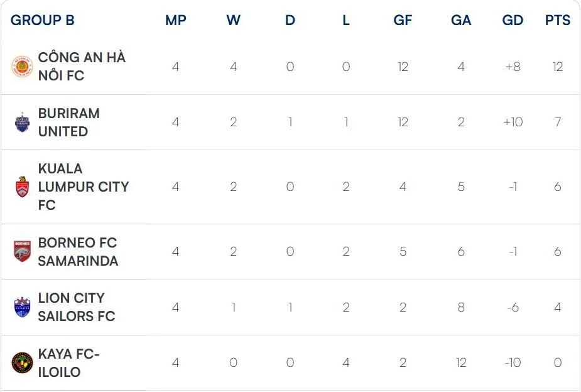Screen dimensions: 581x392
Task: Click Buriram United's +10 goal difference
Action: pos(513,122)
